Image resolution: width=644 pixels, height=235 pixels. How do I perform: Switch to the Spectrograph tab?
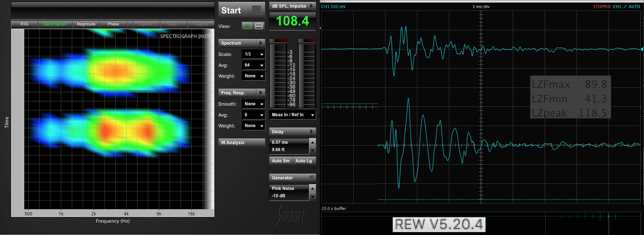[55, 24]
